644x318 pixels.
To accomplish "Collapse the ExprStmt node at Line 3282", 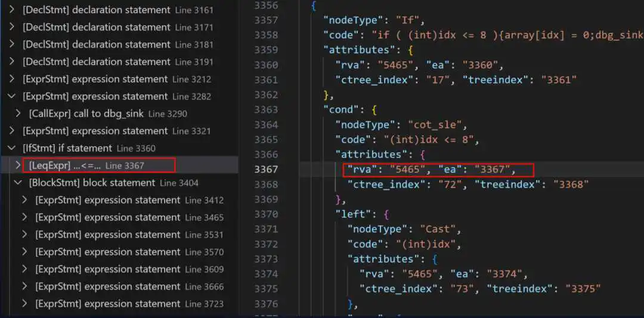I will [11, 96].
